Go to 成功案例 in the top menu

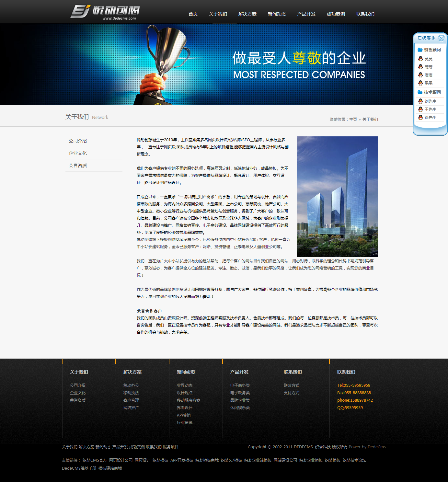[336, 14]
